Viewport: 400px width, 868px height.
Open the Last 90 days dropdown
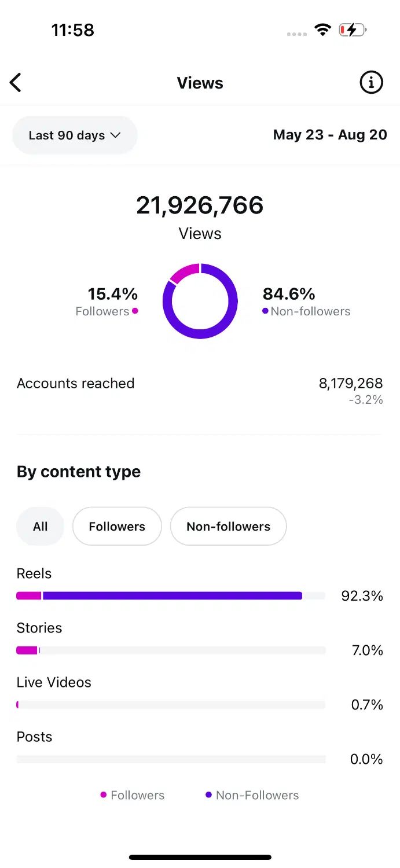click(x=75, y=135)
